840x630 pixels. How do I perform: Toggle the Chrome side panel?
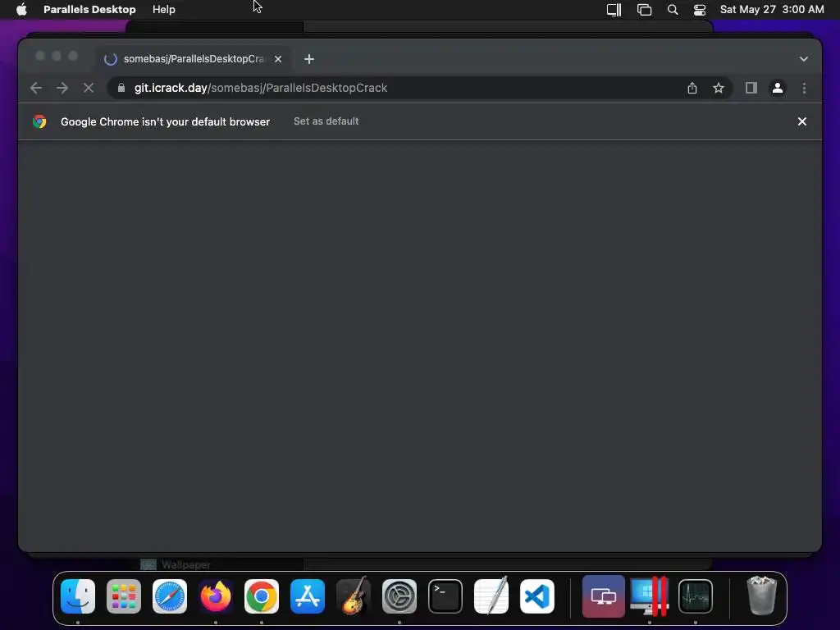[751, 88]
